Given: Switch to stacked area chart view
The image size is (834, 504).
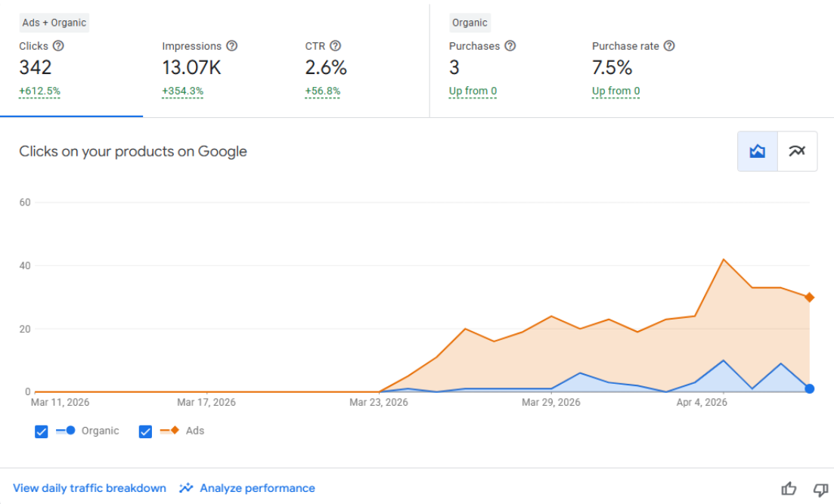Looking at the screenshot, I should click(x=758, y=152).
